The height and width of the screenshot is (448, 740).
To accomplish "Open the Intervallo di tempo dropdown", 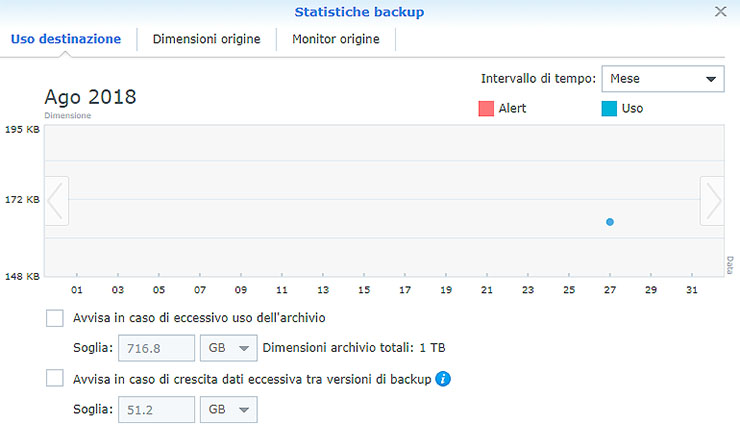I will coord(662,78).
